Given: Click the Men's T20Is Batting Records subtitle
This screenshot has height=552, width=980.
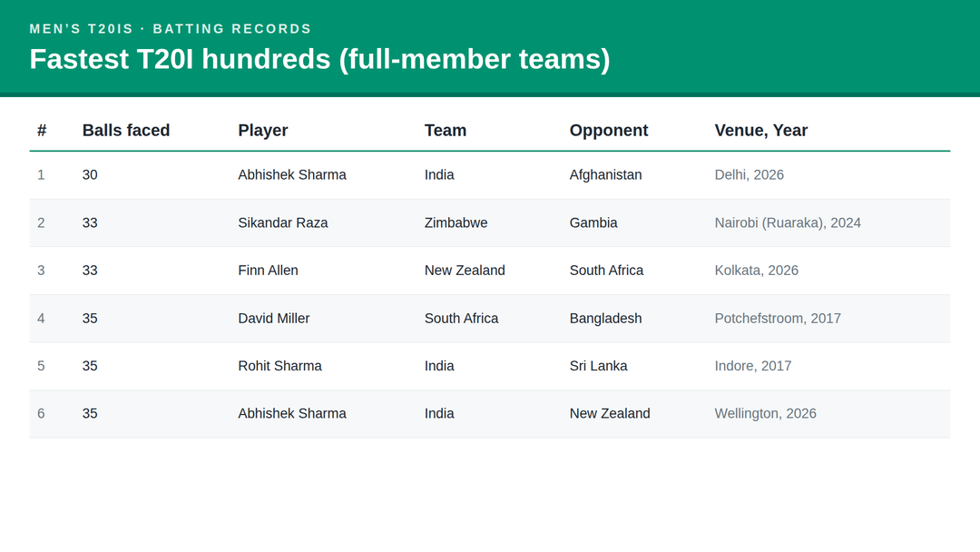Looking at the screenshot, I should (170, 29).
